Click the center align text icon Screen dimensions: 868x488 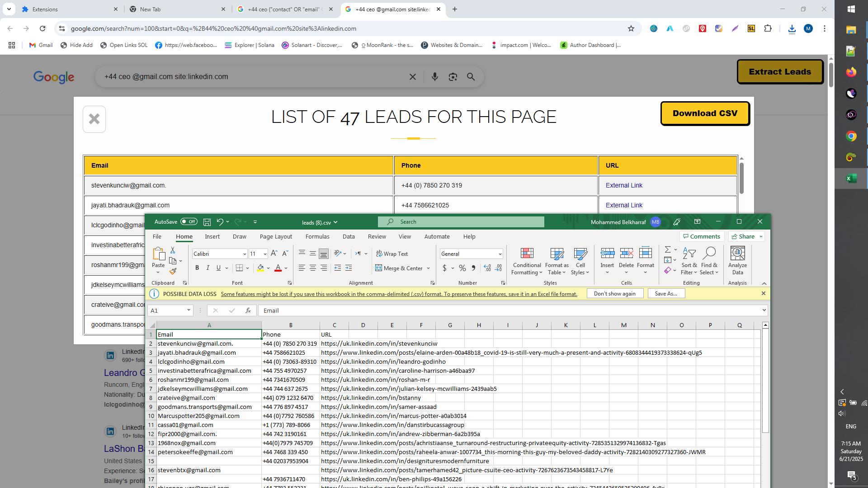[312, 268]
